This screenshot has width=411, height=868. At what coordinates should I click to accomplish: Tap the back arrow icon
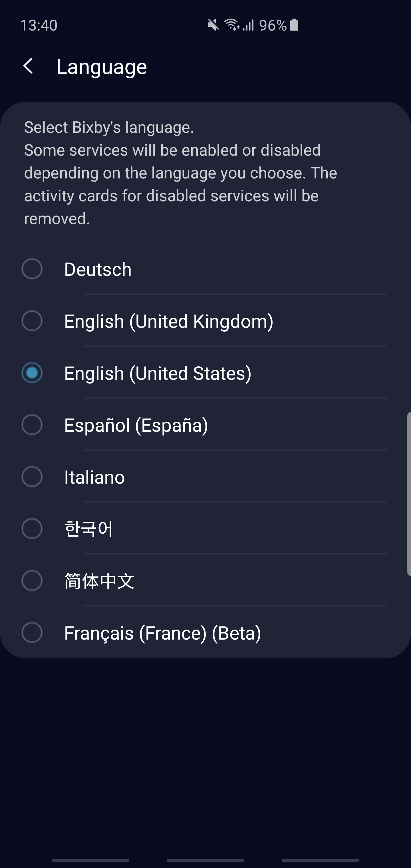pyautogui.click(x=28, y=66)
